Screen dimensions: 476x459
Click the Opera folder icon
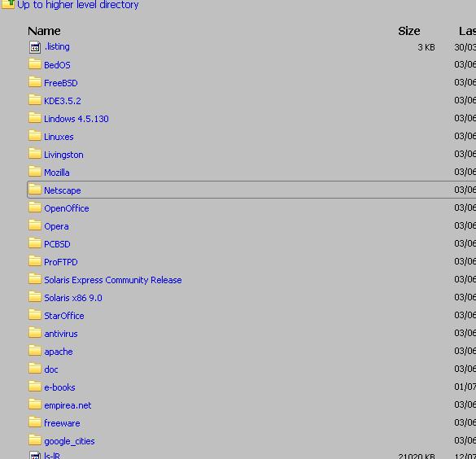(35, 225)
